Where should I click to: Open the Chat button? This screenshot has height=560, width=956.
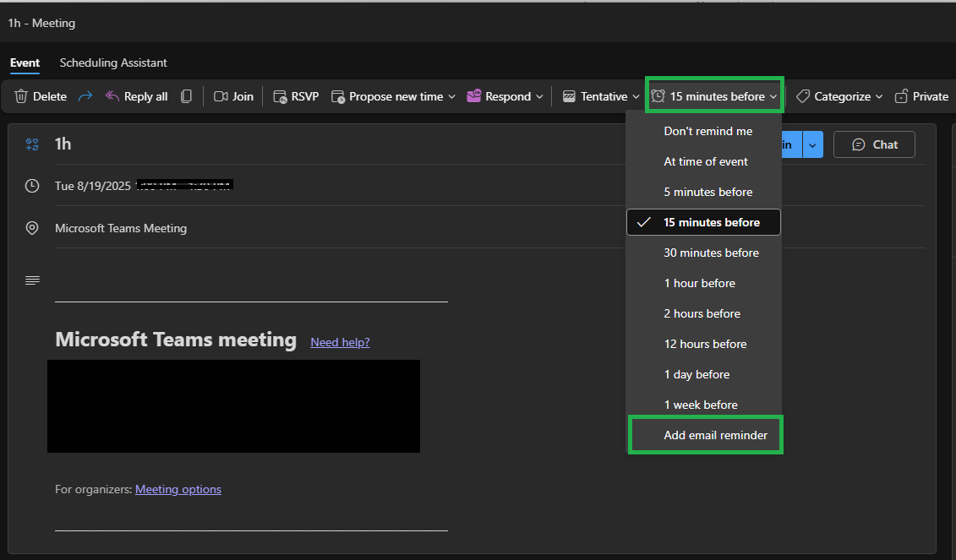click(x=874, y=144)
